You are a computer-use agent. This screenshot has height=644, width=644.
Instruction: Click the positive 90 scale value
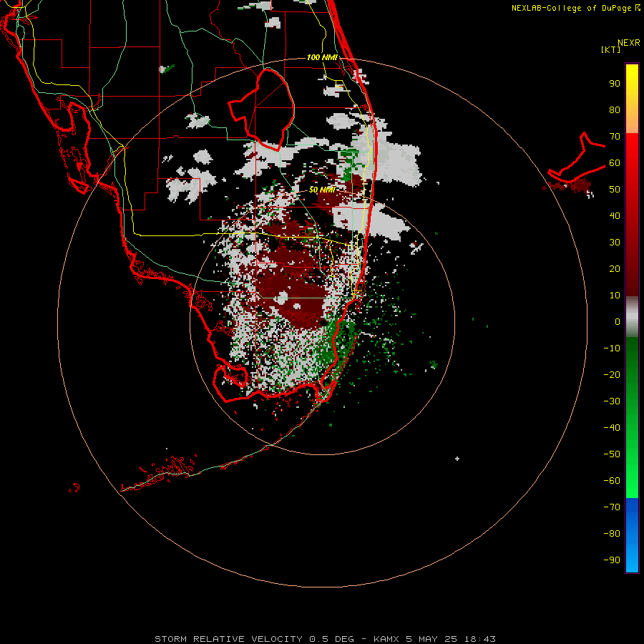point(615,84)
